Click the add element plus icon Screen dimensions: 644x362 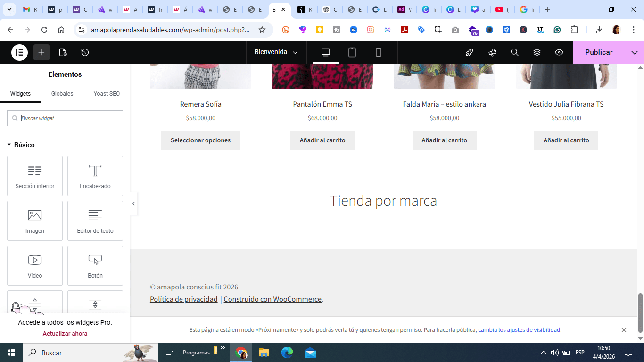[x=41, y=52]
